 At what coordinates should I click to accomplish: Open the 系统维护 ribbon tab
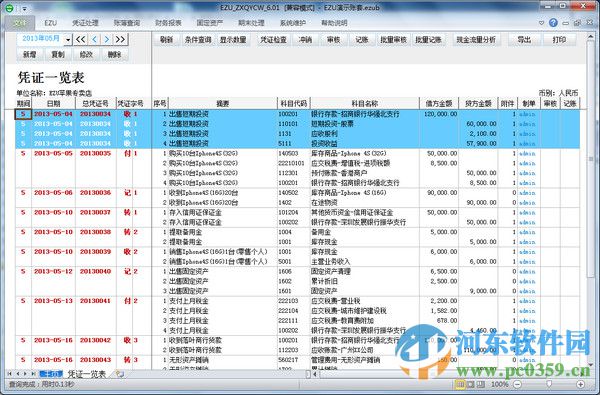coord(293,23)
